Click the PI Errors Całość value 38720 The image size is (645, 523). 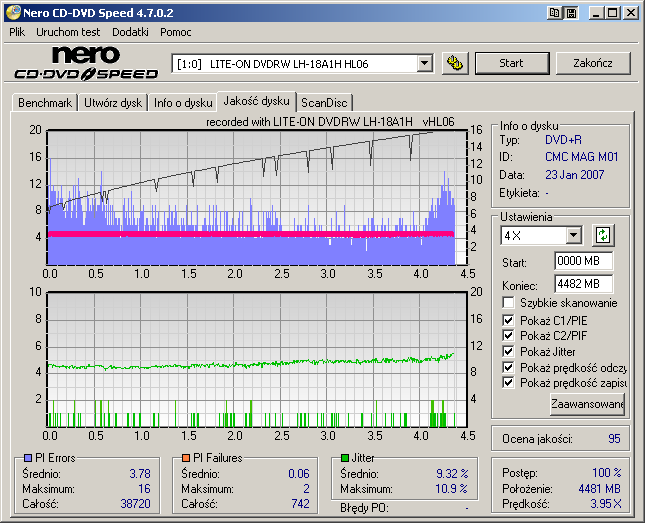pyautogui.click(x=136, y=504)
